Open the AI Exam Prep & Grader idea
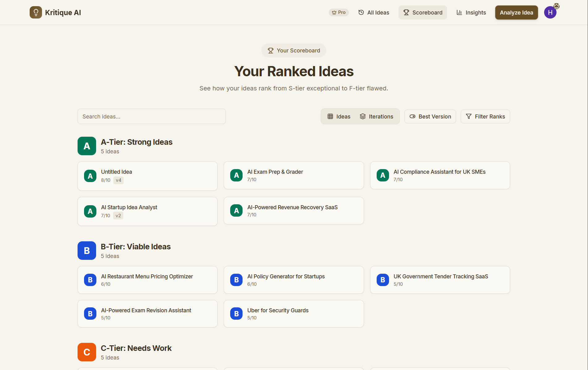 point(294,175)
